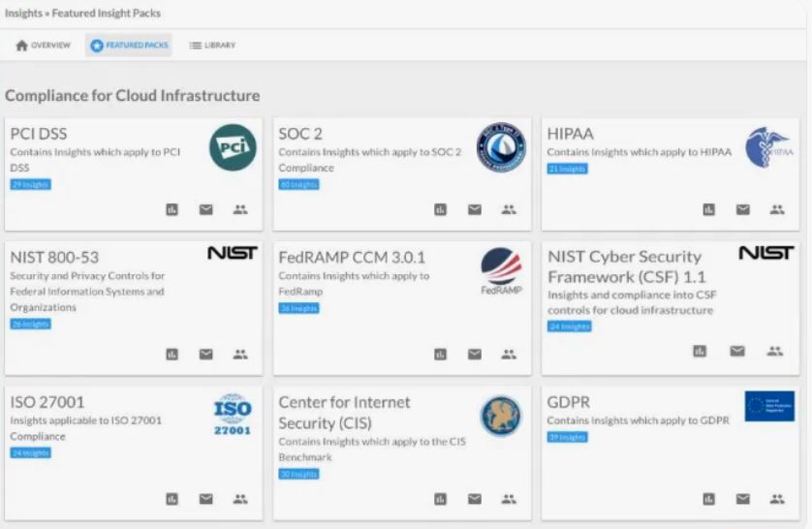The height and width of the screenshot is (529, 812).
Task: Open report chart for GDPR pack
Action: [x=709, y=499]
